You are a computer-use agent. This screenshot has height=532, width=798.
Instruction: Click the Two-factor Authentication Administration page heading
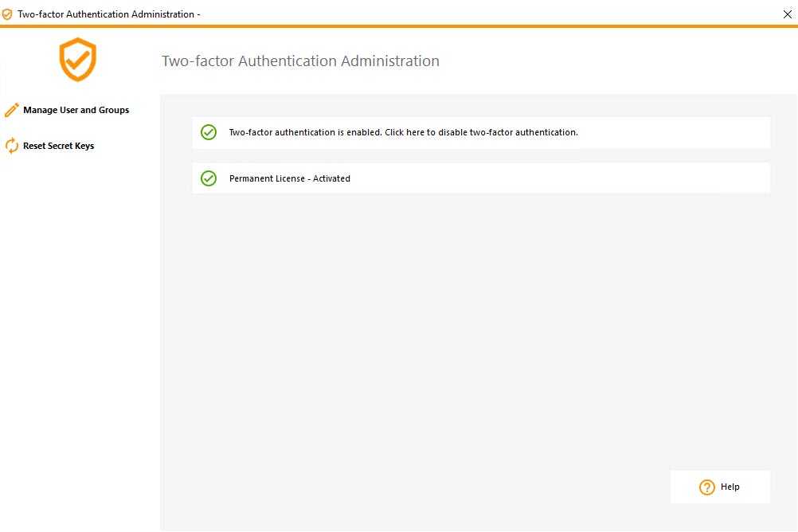[x=300, y=61]
